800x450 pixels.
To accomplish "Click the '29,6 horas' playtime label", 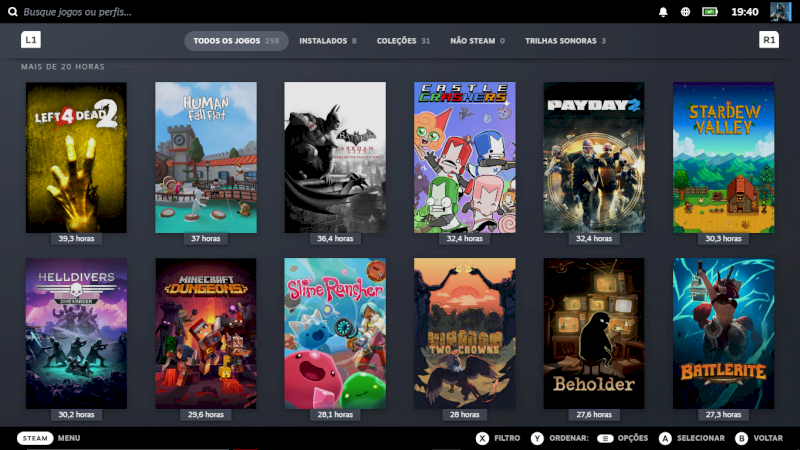I will coord(206,414).
